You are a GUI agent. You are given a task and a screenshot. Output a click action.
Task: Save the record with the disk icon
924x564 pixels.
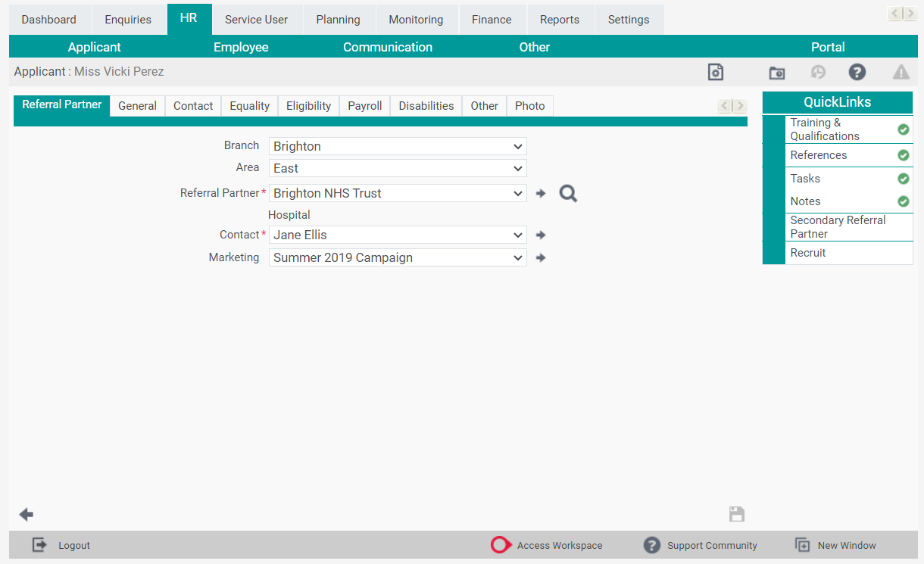[736, 514]
